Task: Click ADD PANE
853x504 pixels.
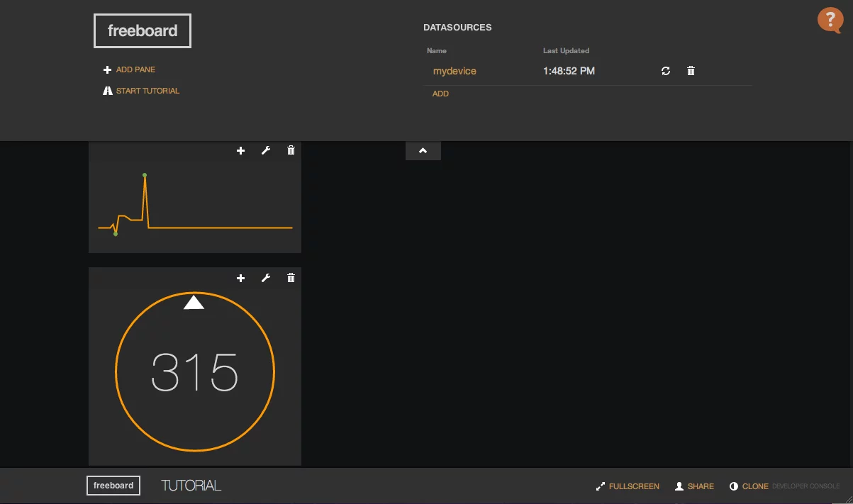Action: [x=135, y=69]
